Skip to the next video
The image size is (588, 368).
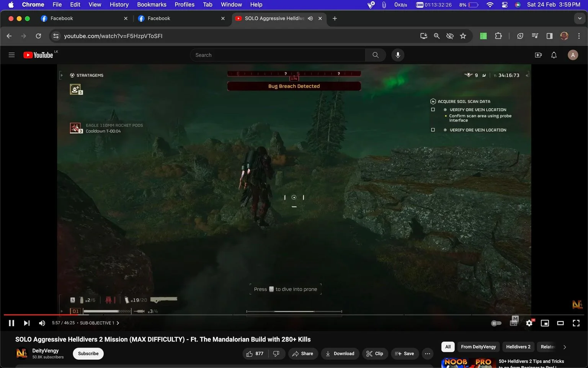(26, 323)
